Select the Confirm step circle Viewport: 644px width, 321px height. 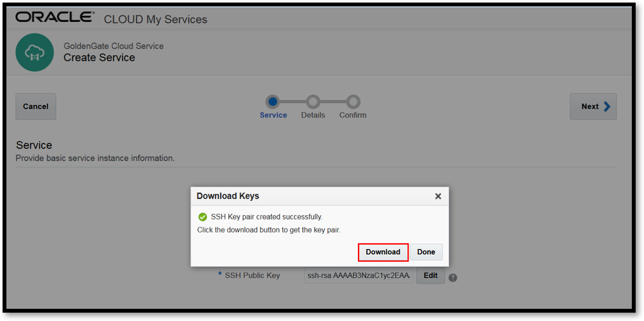[353, 101]
